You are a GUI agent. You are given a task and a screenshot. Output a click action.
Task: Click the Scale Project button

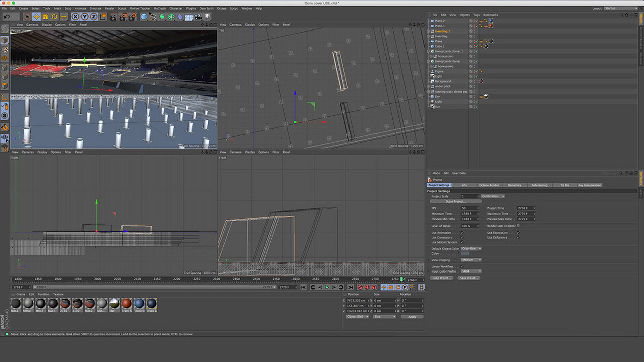point(455,201)
